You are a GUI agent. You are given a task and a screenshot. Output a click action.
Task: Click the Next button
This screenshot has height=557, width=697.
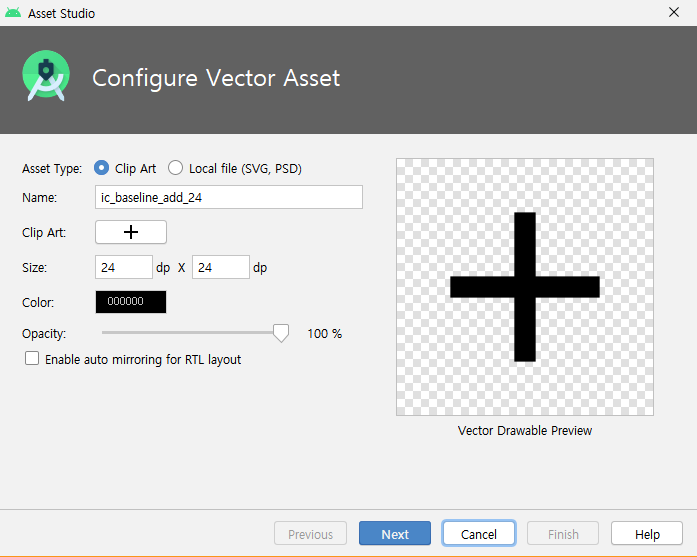pos(395,533)
